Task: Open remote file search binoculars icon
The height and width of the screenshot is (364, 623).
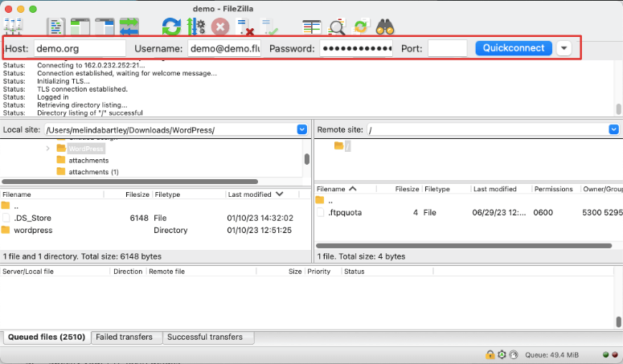Action: [387, 27]
